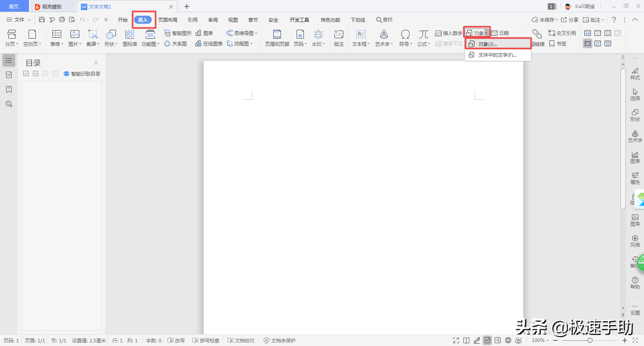Image resolution: width=644 pixels, height=346 pixels.
Task: Open Header and Footer (页眉和页脚)
Action: pyautogui.click(x=277, y=38)
